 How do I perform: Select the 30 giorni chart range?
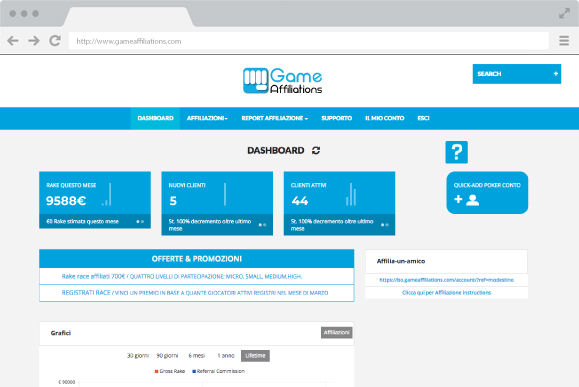pyautogui.click(x=138, y=356)
